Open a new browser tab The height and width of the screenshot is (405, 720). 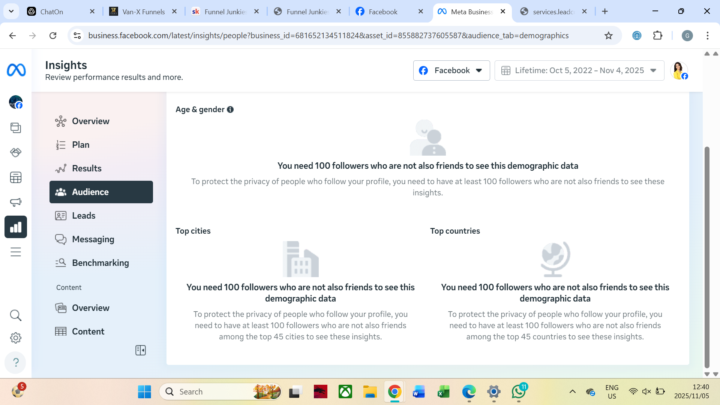point(605,11)
